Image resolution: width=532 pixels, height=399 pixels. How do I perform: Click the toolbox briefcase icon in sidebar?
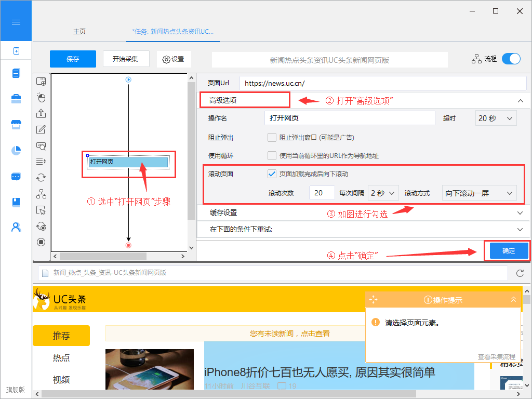(16, 99)
